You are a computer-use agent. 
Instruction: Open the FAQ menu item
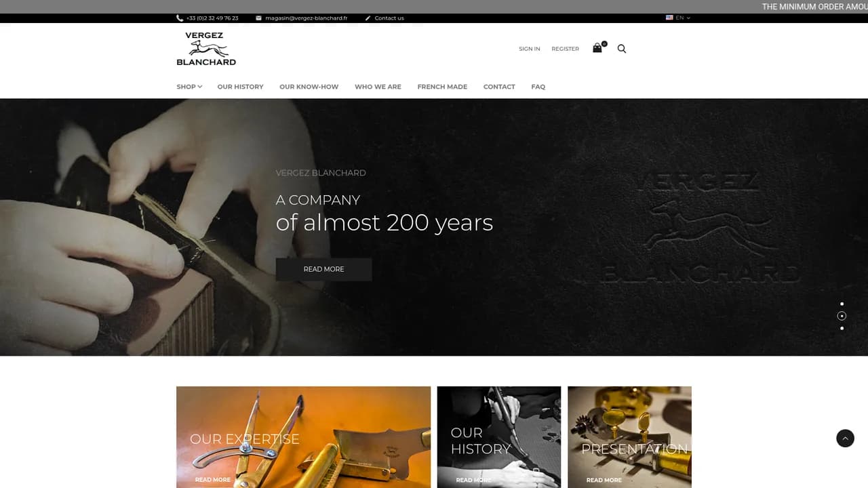coord(538,87)
